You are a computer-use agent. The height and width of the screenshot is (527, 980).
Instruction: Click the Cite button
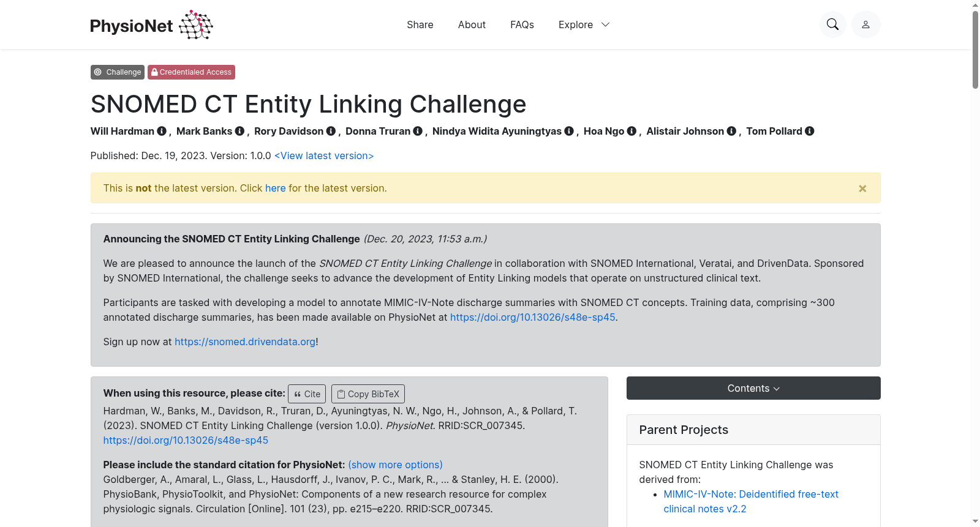pyautogui.click(x=307, y=394)
